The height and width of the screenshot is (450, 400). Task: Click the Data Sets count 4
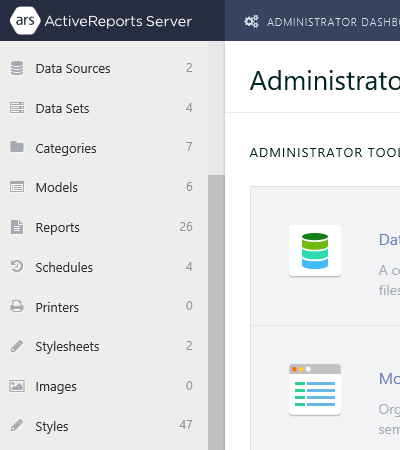pyautogui.click(x=189, y=108)
